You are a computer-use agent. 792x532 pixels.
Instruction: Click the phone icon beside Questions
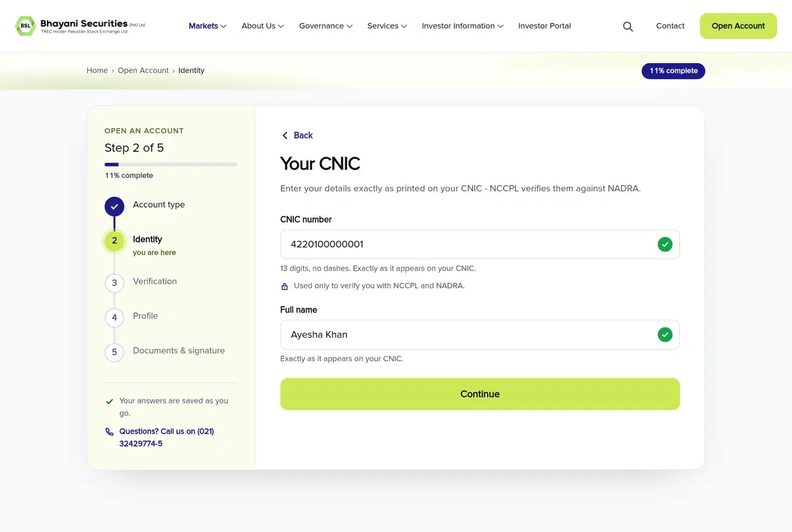(x=110, y=432)
